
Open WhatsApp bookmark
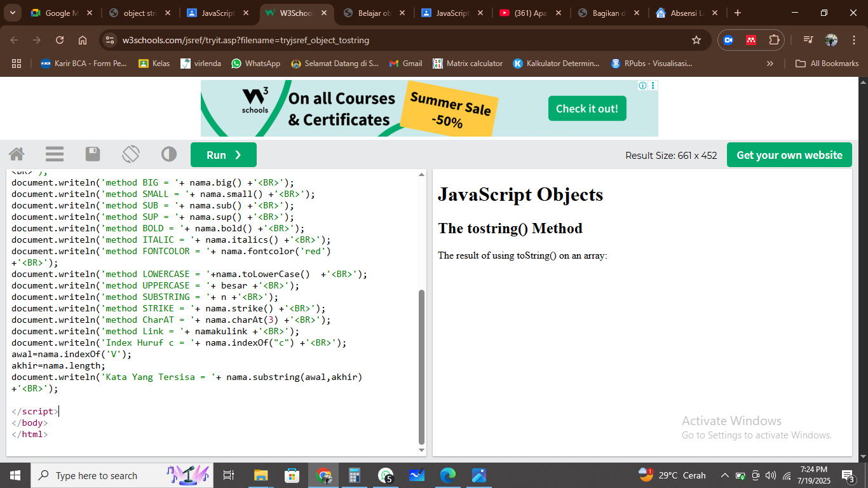point(256,63)
